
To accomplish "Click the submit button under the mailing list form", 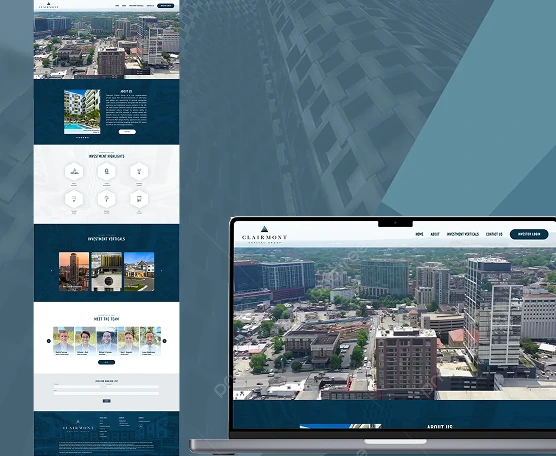I will [106, 401].
